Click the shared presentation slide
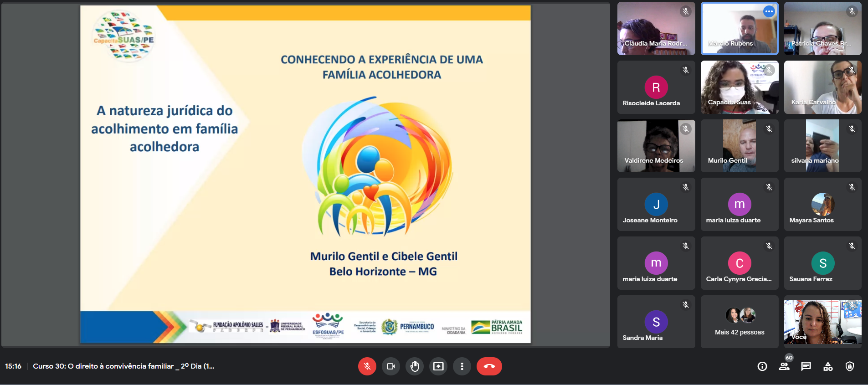Viewport: 868px width, 385px height. [305, 174]
